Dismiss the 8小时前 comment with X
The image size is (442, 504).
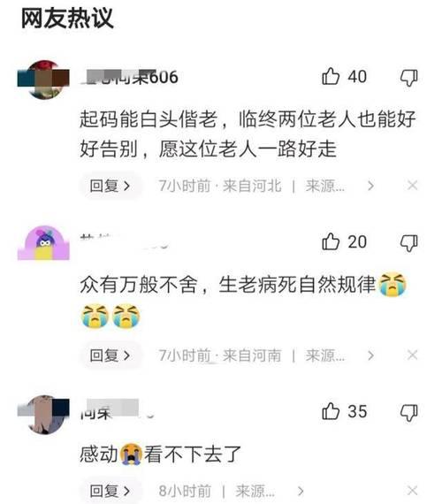click(x=413, y=491)
